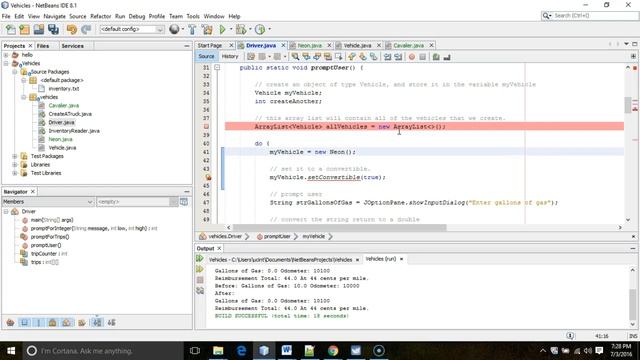Select the Vehicles (run) output tab
This screenshot has width=640, height=360.
pyautogui.click(x=381, y=259)
